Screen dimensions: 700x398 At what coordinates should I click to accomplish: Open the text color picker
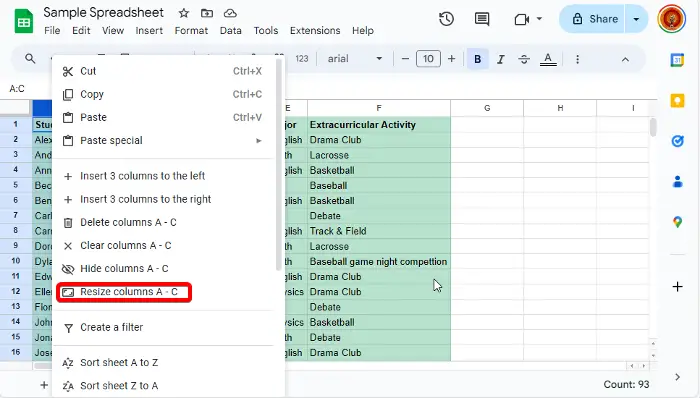548,59
